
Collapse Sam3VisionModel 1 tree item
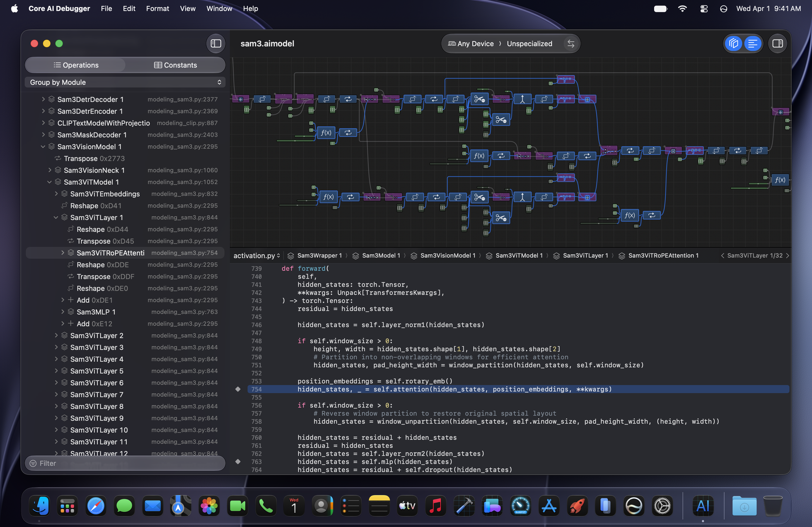[43, 147]
